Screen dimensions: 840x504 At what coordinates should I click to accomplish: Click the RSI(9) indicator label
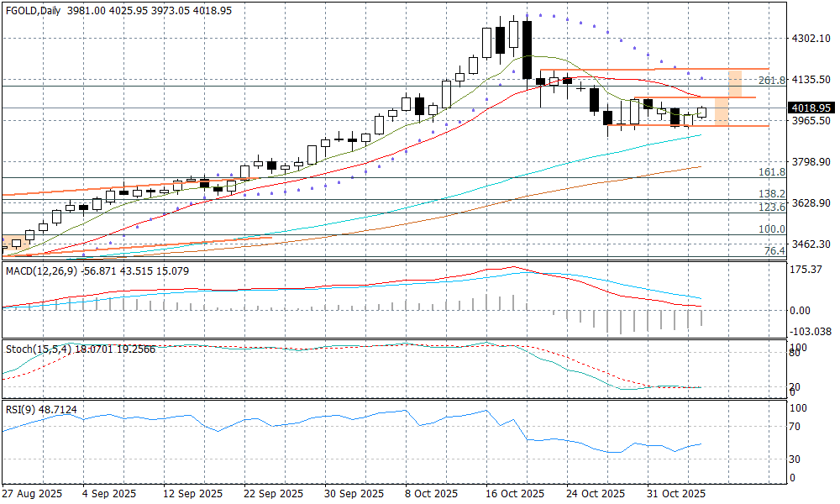tap(20, 411)
